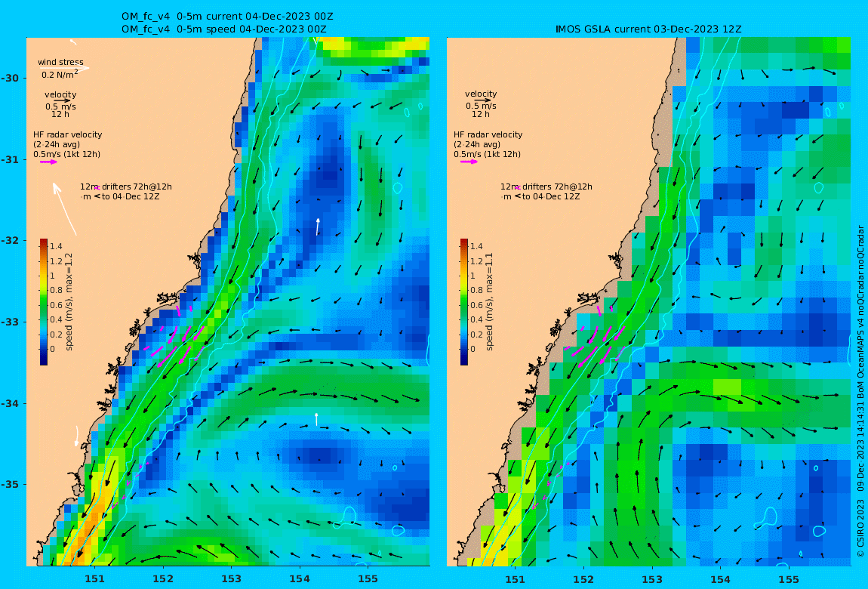Viewport: 868px width, 589px height.
Task: Click the 'wind stress' legend label
Action: (61, 62)
